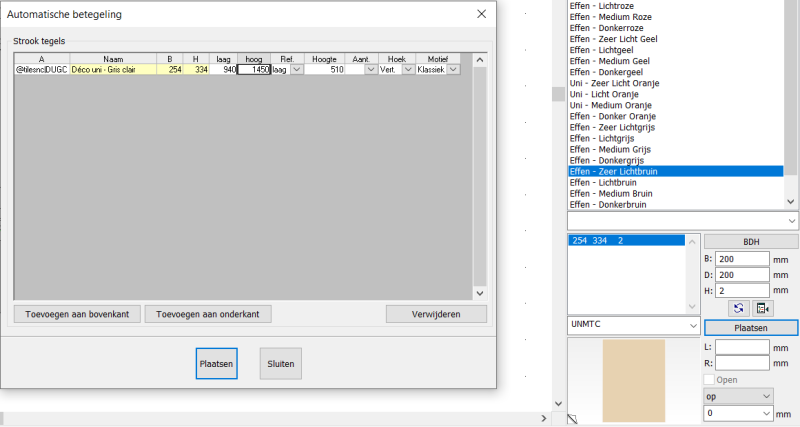Expand the Hoek dropdown showing Vert.
800x427 pixels.
[407, 69]
